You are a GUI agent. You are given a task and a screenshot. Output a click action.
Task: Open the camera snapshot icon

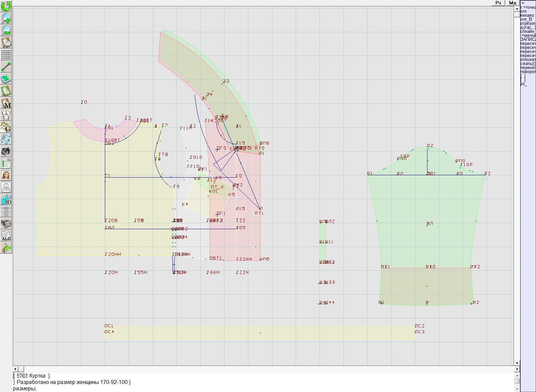click(6, 151)
